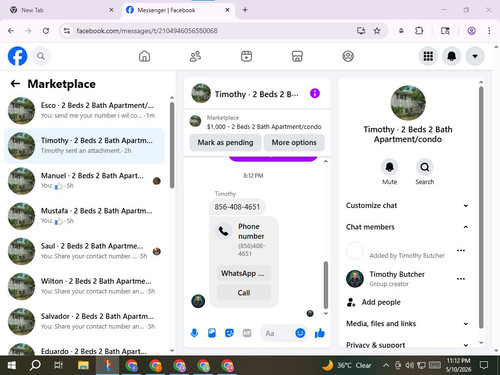Image resolution: width=500 pixels, height=375 pixels.
Task: Open the Esco conversation
Action: point(84,110)
